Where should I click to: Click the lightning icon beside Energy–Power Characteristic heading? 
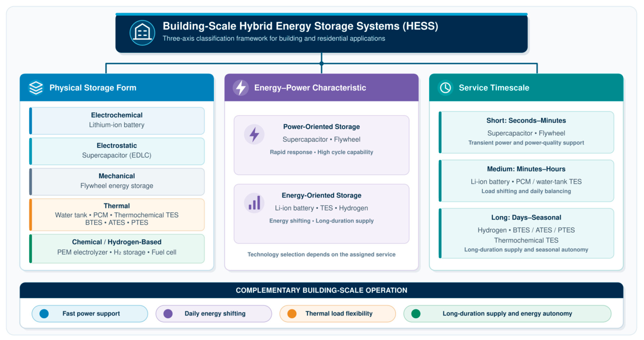coord(240,88)
